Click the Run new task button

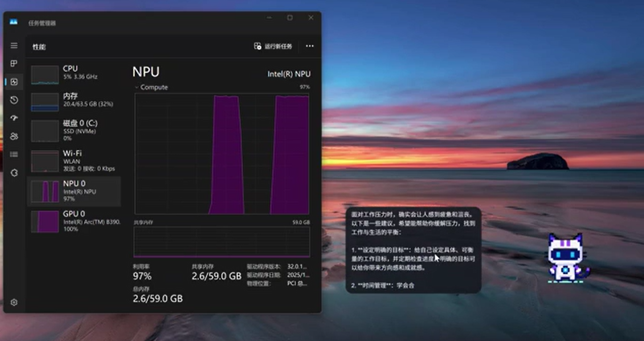[273, 46]
